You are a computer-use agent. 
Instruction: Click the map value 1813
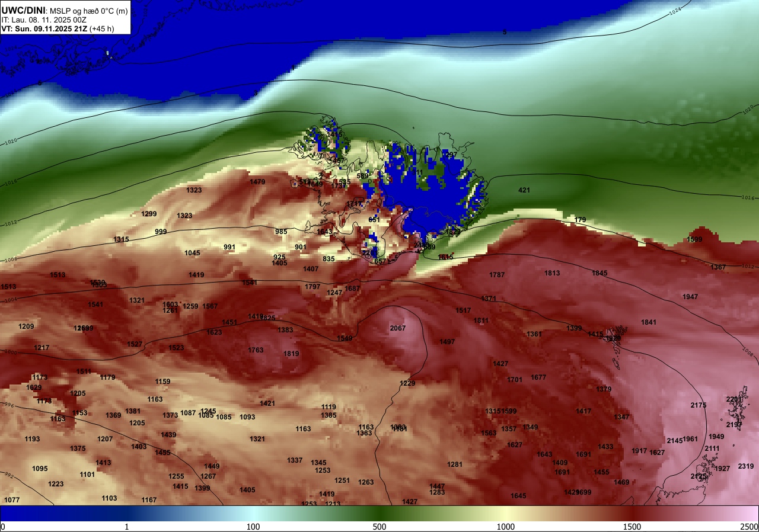point(552,273)
